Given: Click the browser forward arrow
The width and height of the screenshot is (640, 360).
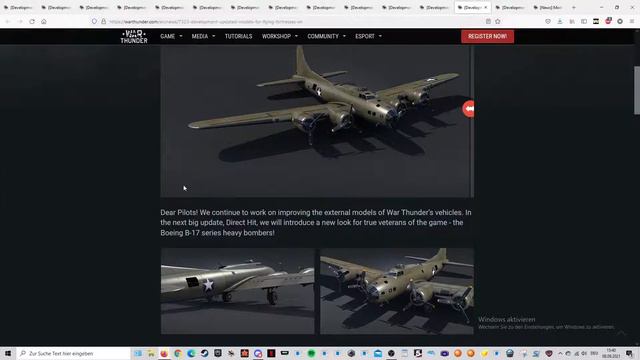Looking at the screenshot, I should pos(20,21).
